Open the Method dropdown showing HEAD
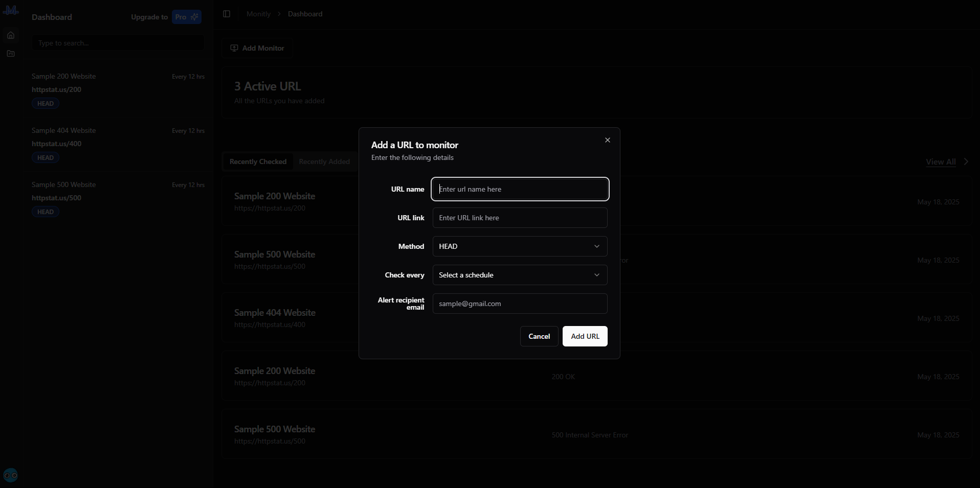Screen dimensions: 980x488 point(520,246)
